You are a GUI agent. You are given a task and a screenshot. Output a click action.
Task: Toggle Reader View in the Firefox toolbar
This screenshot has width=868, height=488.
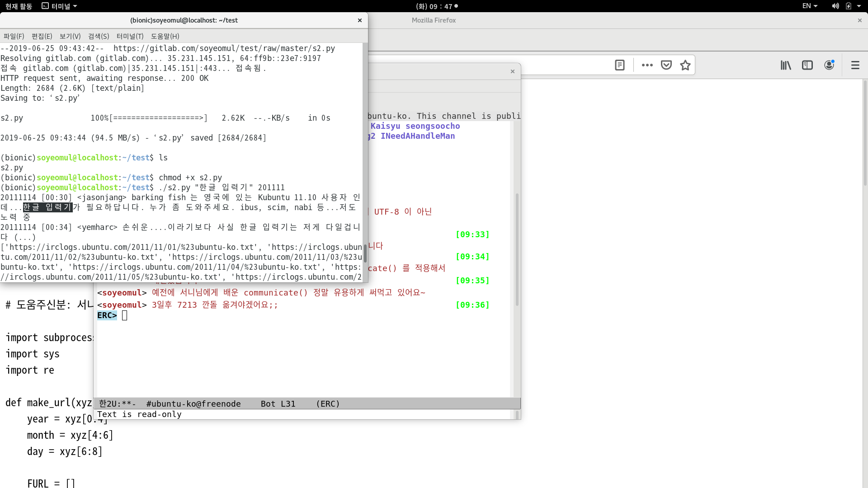[619, 65]
